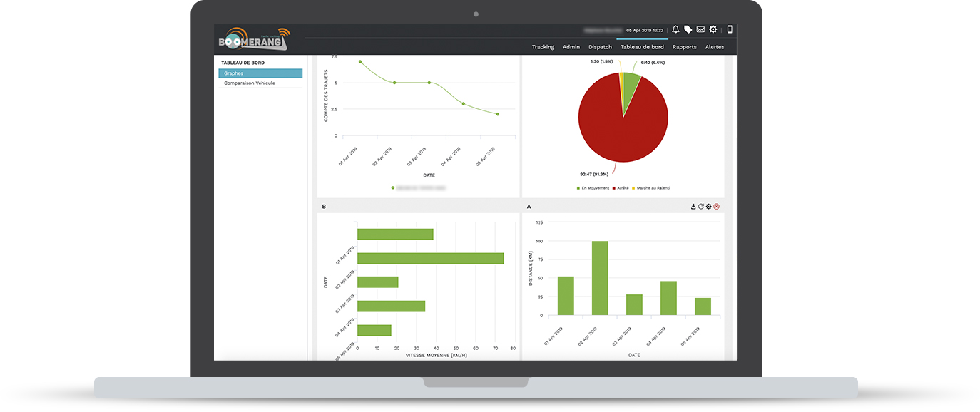The image size is (980, 412).
Task: Open the Rapports menu
Action: pyautogui.click(x=684, y=47)
